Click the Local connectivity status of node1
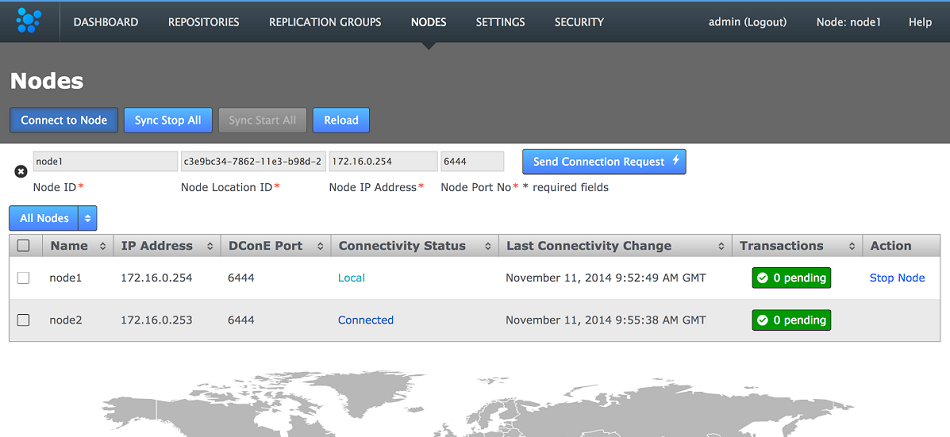Screen dimensions: 950x437 pyautogui.click(x=351, y=278)
